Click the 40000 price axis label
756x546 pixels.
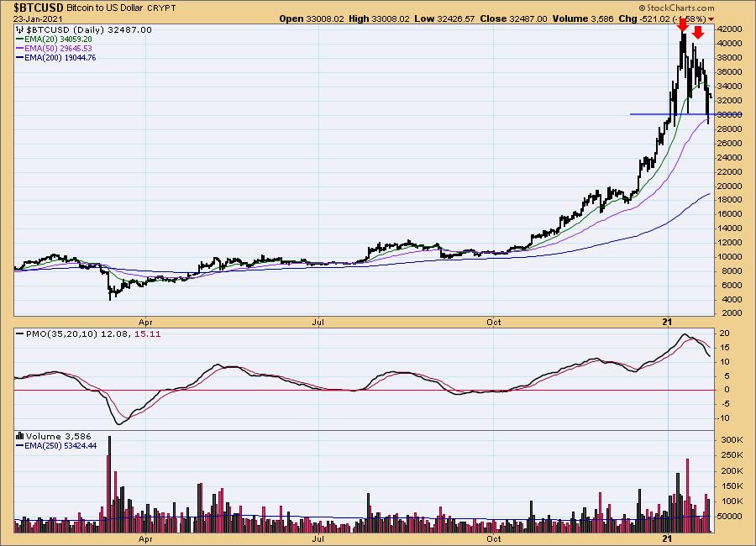pyautogui.click(x=730, y=44)
